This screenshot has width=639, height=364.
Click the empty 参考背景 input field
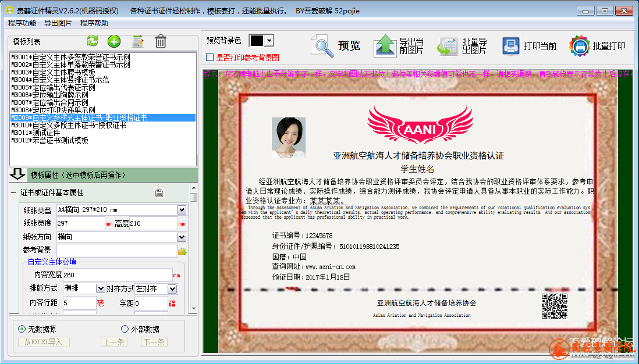tap(116, 251)
